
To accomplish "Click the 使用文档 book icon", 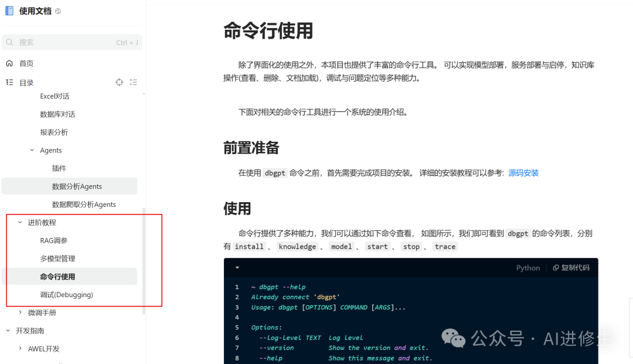I will point(9,11).
